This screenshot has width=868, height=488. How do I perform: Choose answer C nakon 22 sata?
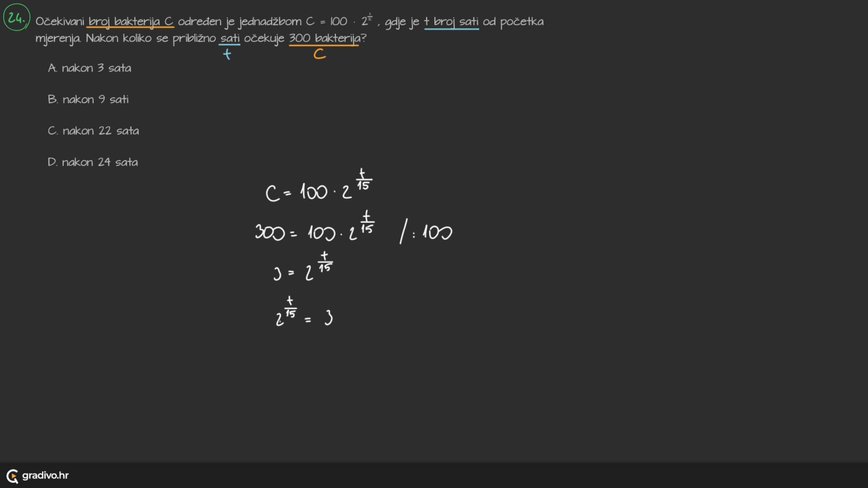(x=93, y=131)
